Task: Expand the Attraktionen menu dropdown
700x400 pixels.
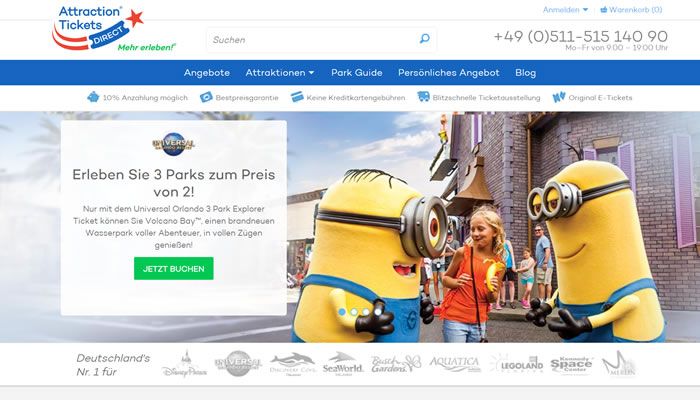Action: 280,73
